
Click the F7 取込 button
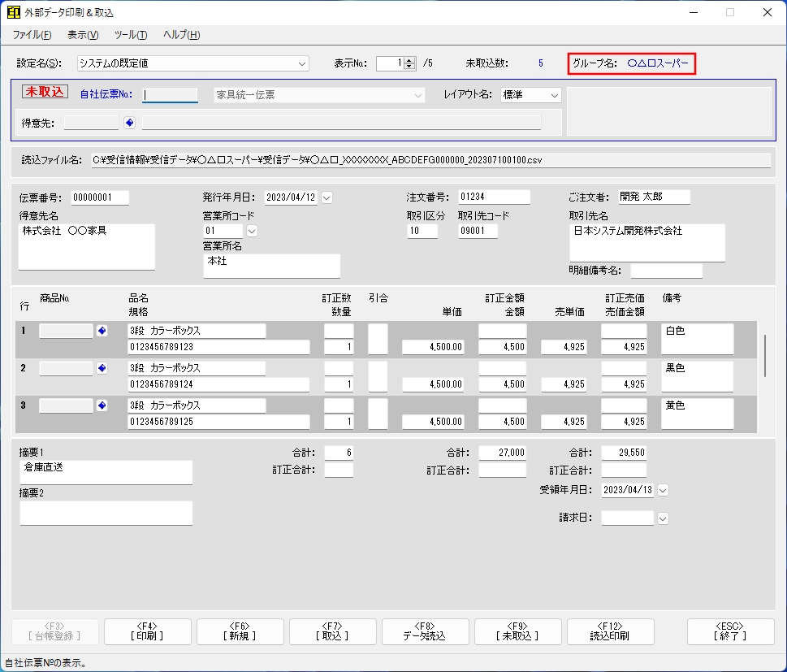pos(333,631)
